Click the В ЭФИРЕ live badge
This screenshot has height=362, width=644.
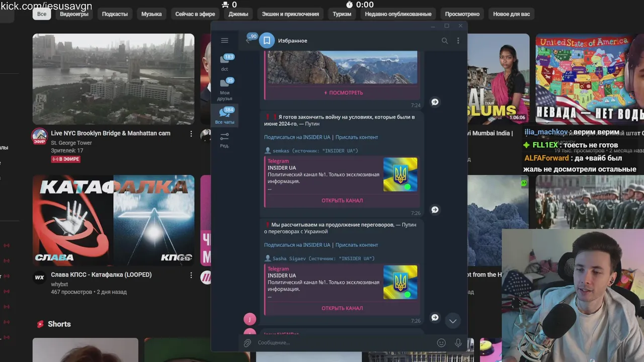[65, 159]
